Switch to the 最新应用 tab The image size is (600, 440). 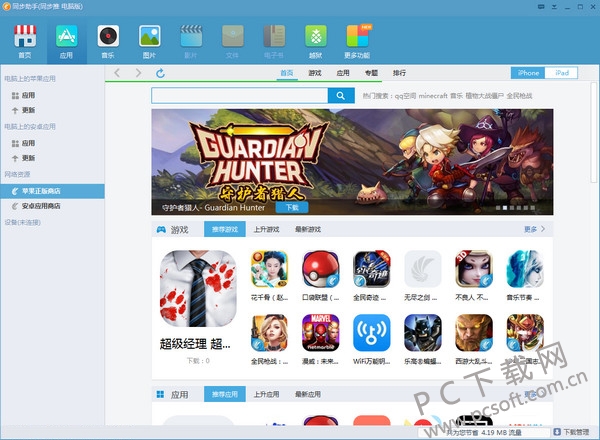308,394
